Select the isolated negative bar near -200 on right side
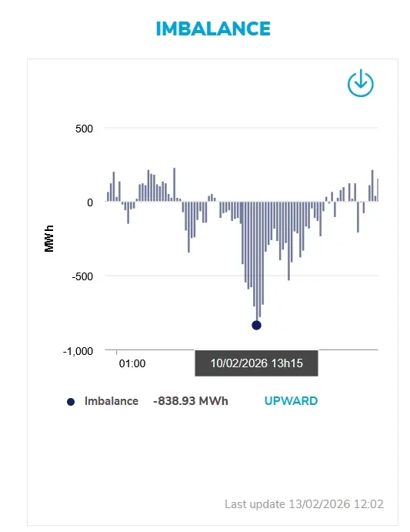410x532 pixels. [358, 217]
